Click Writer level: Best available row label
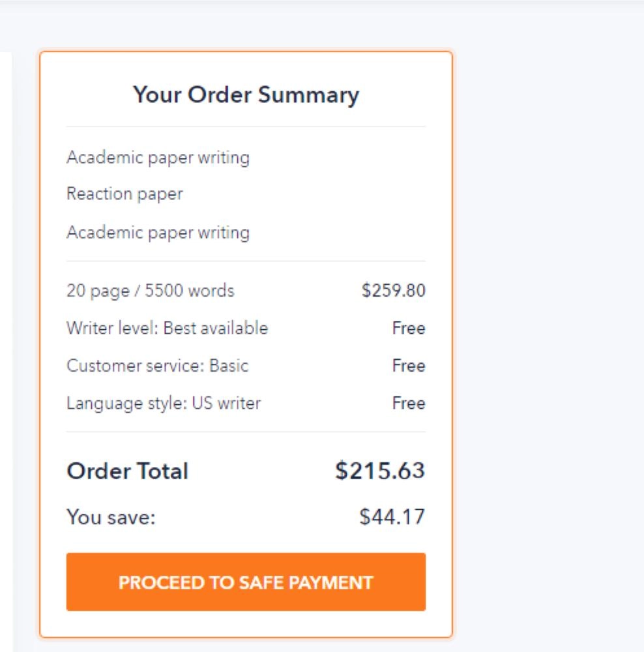This screenshot has width=644, height=652. [167, 328]
